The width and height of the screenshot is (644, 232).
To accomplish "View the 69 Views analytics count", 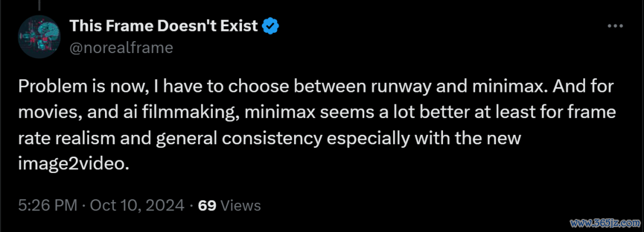I will click(x=229, y=205).
